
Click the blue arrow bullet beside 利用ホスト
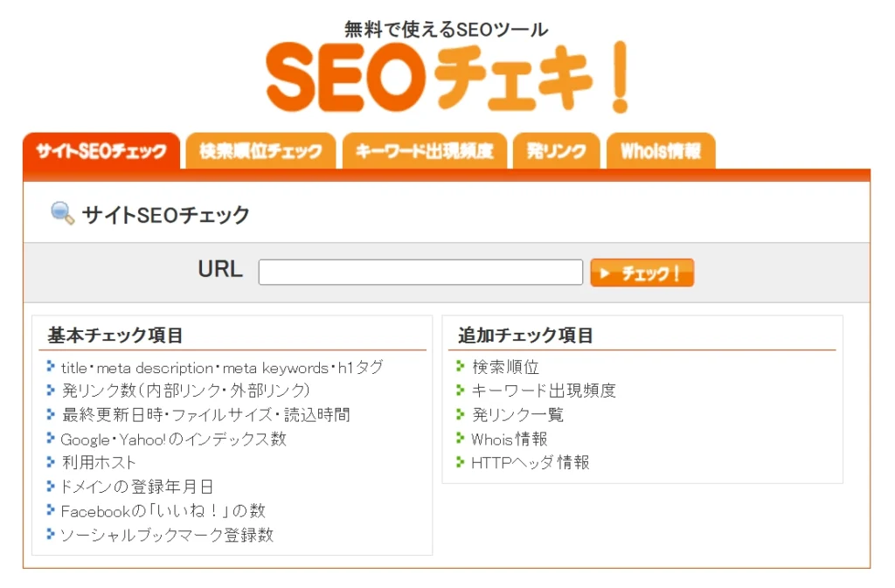(48, 462)
